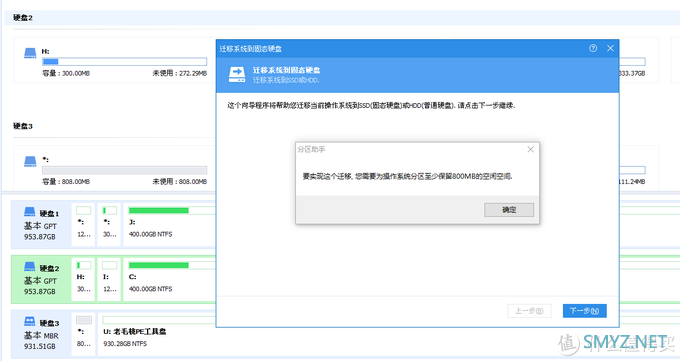Close the 分区助手 message dialog

coord(530,149)
